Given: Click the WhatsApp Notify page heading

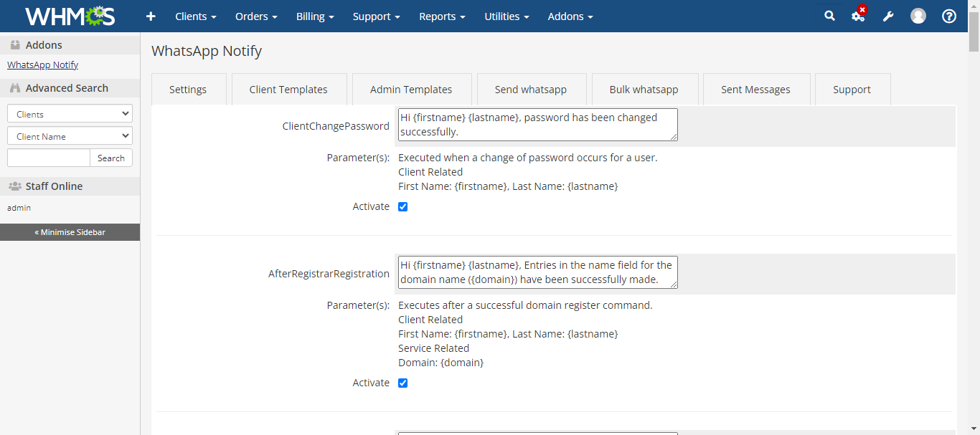Looking at the screenshot, I should pos(207,51).
